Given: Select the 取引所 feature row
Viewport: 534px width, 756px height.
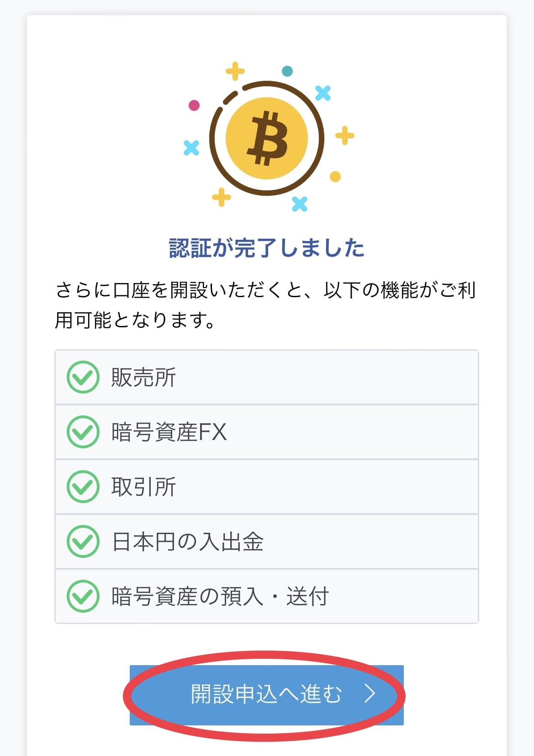Looking at the screenshot, I should (267, 487).
